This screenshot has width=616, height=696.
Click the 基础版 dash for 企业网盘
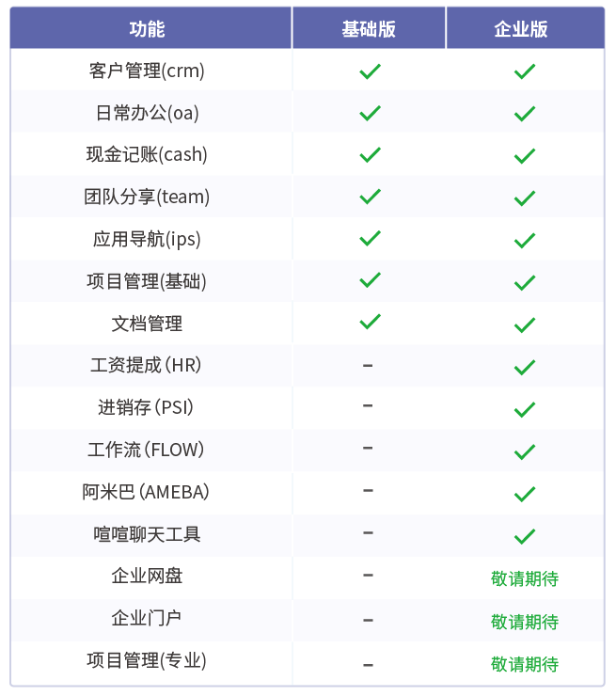[x=368, y=575]
